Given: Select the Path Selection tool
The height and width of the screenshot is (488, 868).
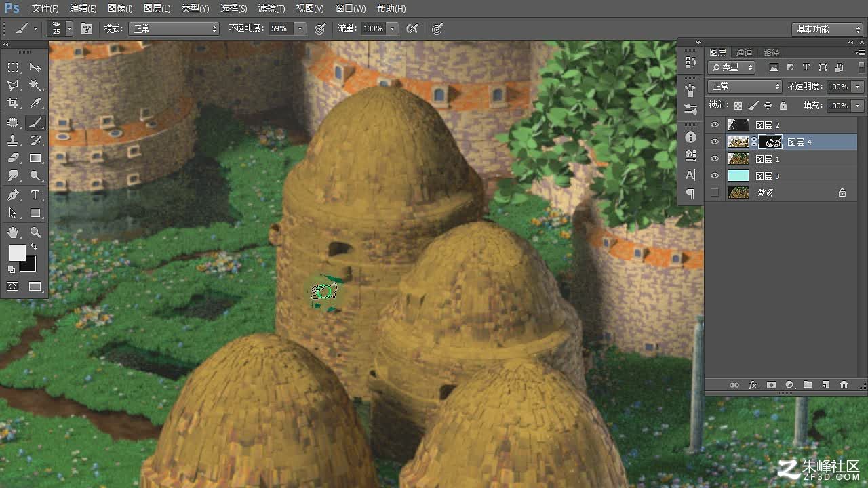Looking at the screenshot, I should [x=13, y=213].
